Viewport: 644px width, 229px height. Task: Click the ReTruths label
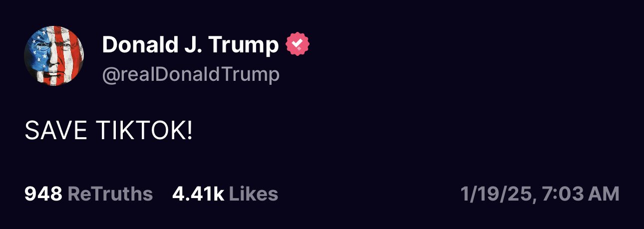pyautogui.click(x=110, y=194)
